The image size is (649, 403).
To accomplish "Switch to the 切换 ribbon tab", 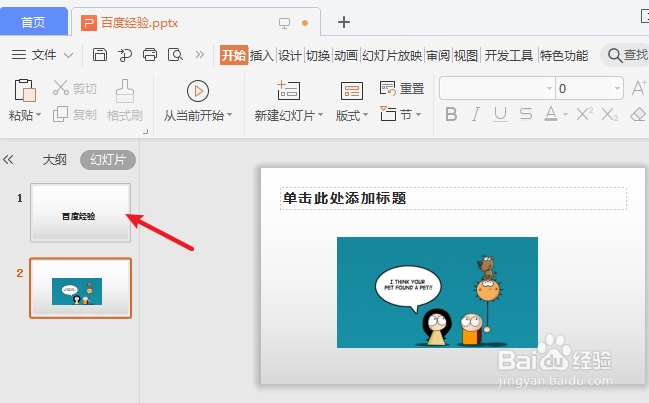I will click(x=318, y=55).
